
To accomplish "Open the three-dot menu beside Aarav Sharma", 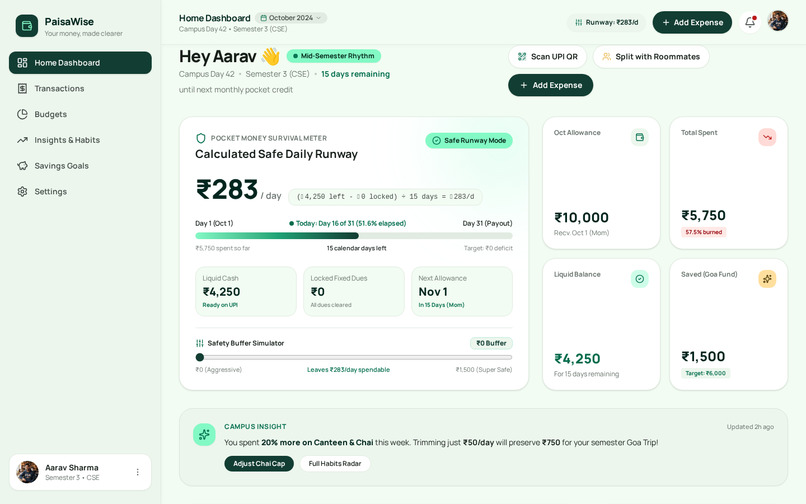I will tap(137, 472).
